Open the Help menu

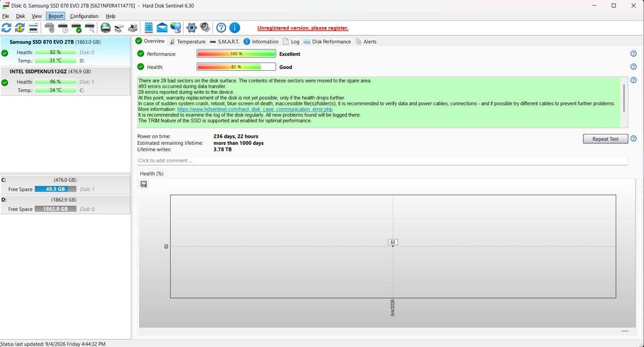[111, 16]
